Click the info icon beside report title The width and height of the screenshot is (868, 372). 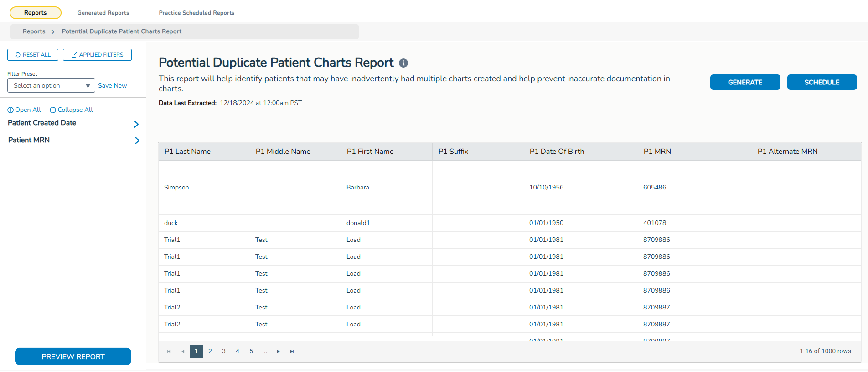point(403,63)
